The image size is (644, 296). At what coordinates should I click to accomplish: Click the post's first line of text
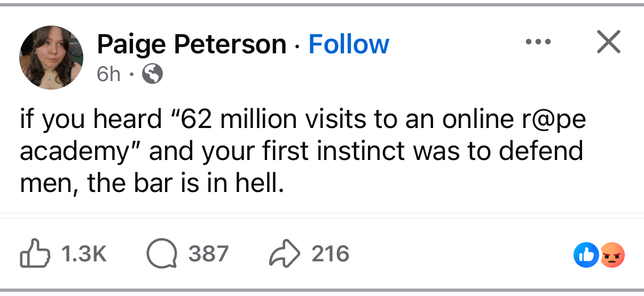coord(303,120)
